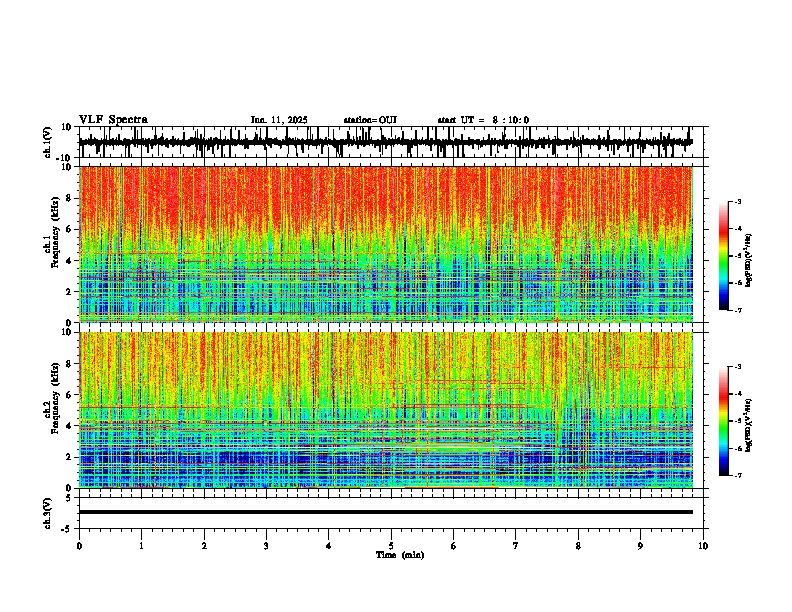Click the "2" tick on the time axis
Image resolution: width=792 pixels, height=612 pixels.
click(204, 546)
